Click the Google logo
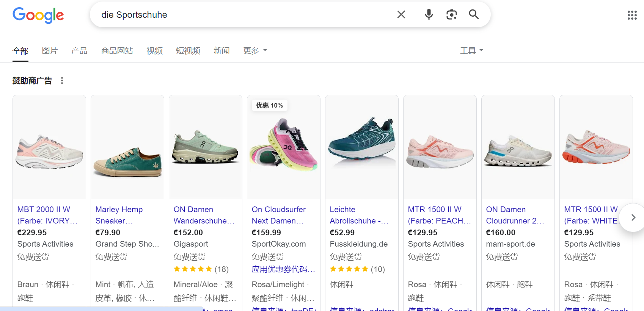This screenshot has height=311, width=644. [x=38, y=15]
